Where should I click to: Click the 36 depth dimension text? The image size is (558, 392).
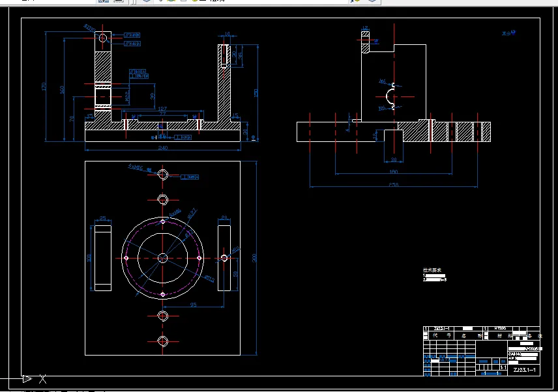pos(240,56)
